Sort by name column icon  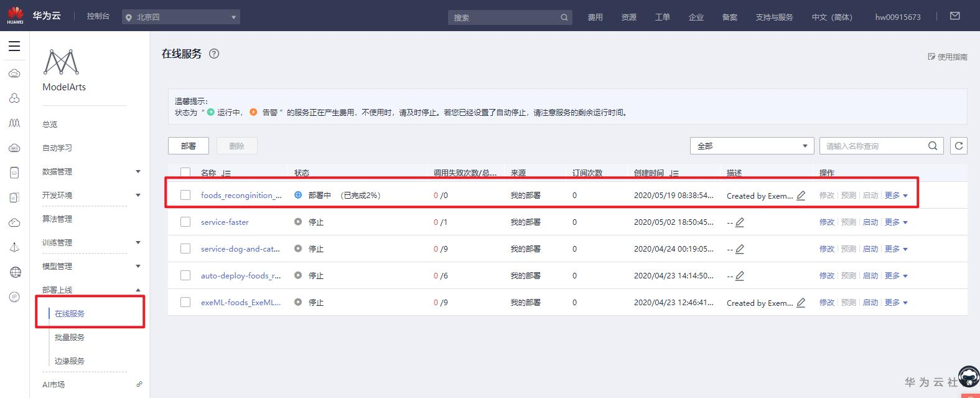point(226,173)
